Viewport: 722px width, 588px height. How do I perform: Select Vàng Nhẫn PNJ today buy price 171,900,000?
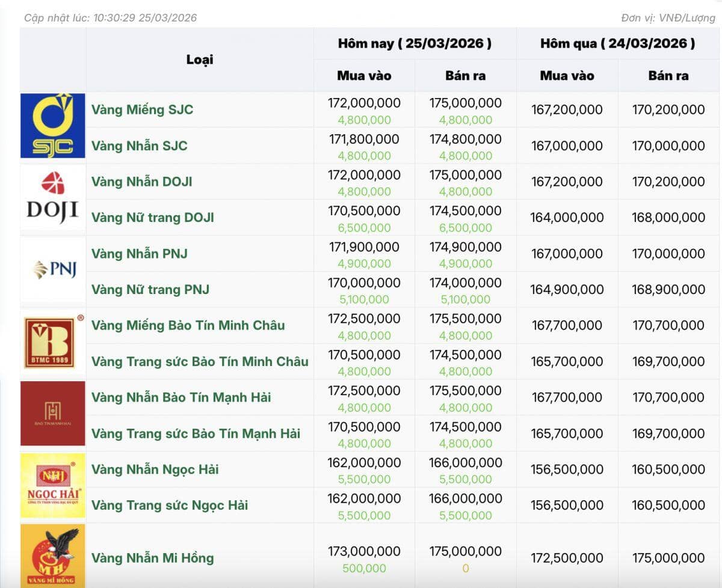pos(364,247)
